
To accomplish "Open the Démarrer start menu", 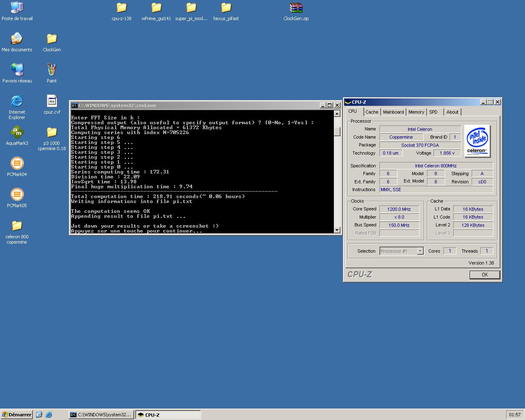I will 17,415.
